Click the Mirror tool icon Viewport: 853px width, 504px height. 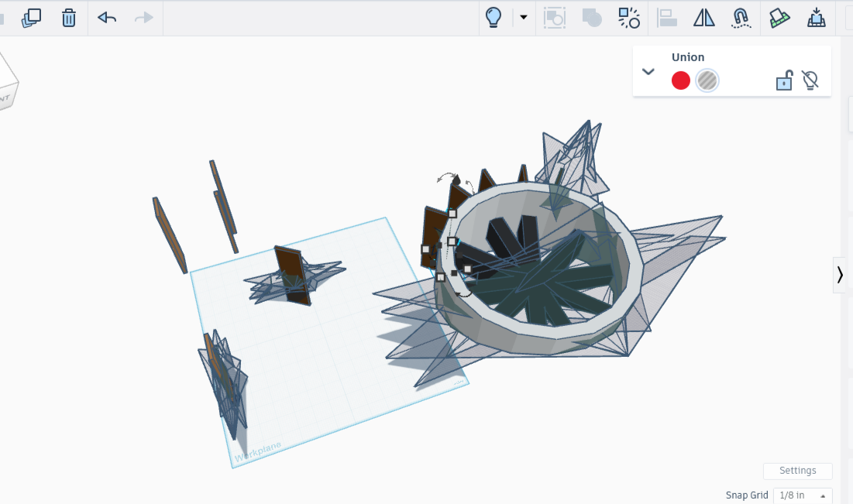click(704, 18)
